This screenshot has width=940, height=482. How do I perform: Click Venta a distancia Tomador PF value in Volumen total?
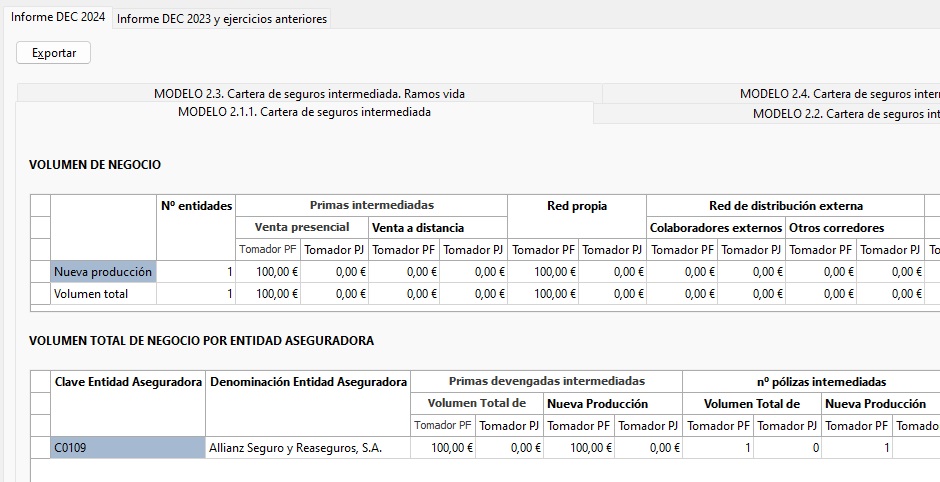(x=404, y=294)
